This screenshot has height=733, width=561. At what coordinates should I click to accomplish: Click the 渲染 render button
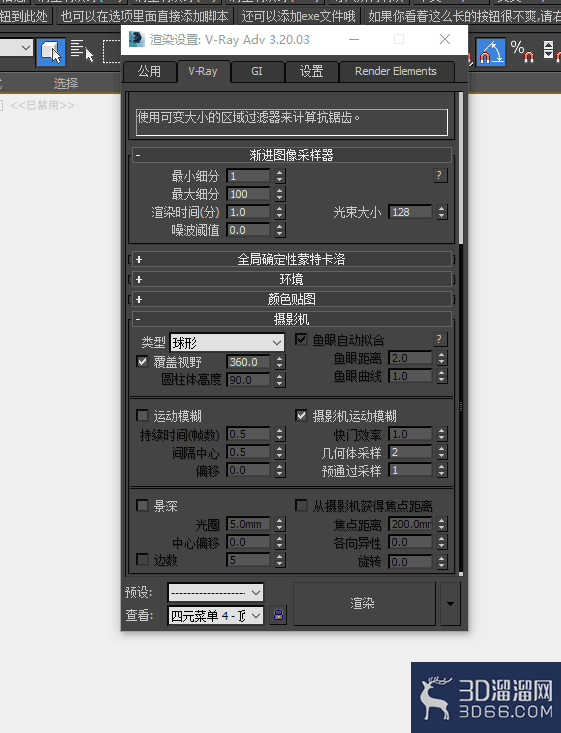(364, 604)
